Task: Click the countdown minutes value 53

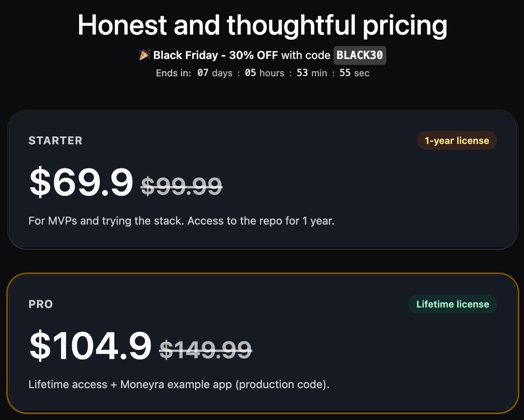Action: click(302, 73)
